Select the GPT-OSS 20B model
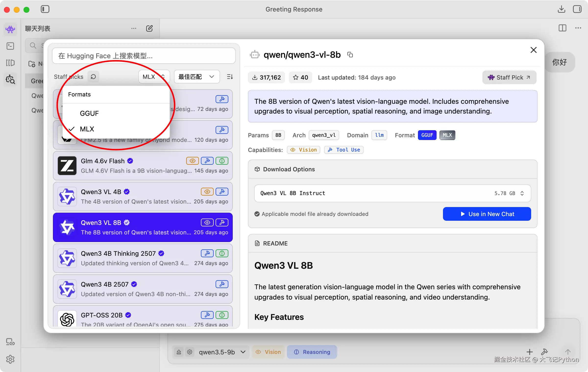Image resolution: width=588 pixels, height=372 pixels. (143, 316)
